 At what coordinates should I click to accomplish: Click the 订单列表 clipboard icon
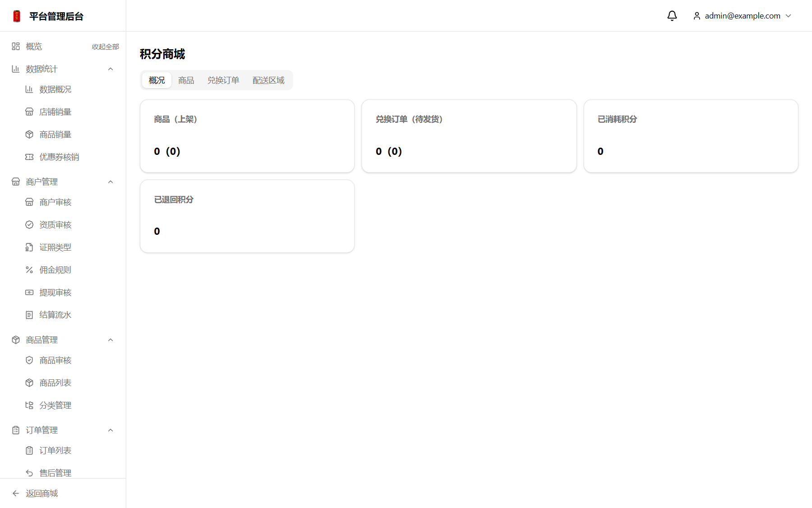click(x=29, y=450)
